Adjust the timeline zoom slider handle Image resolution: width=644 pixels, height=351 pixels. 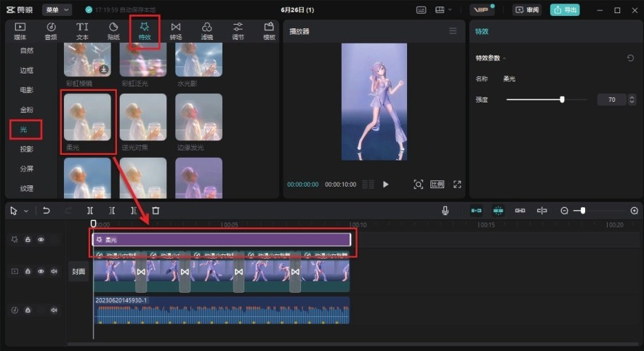pyautogui.click(x=583, y=211)
